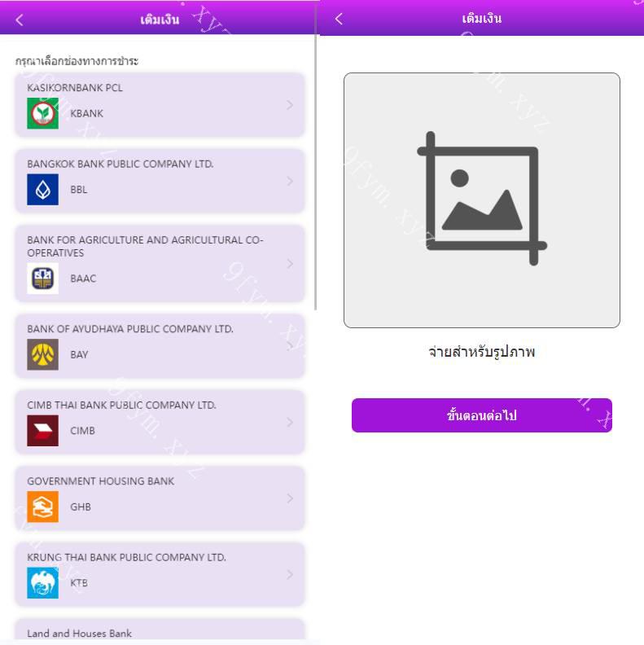Select Land and Houses Bank option
The width and height of the screenshot is (644, 645).
click(160, 631)
